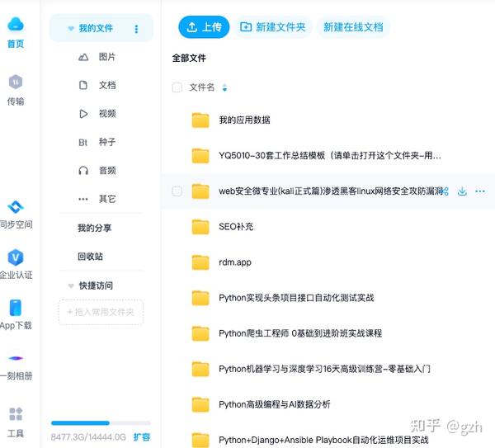Image resolution: width=495 pixels, height=448 pixels.
Task: Collapse the 我的文件 tree arrow
Action: [71, 29]
